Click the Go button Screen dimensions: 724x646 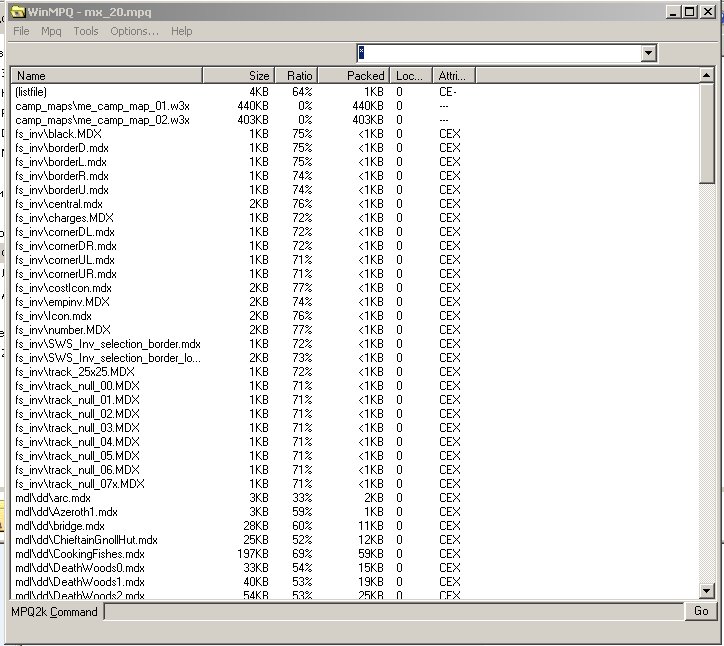tap(700, 611)
